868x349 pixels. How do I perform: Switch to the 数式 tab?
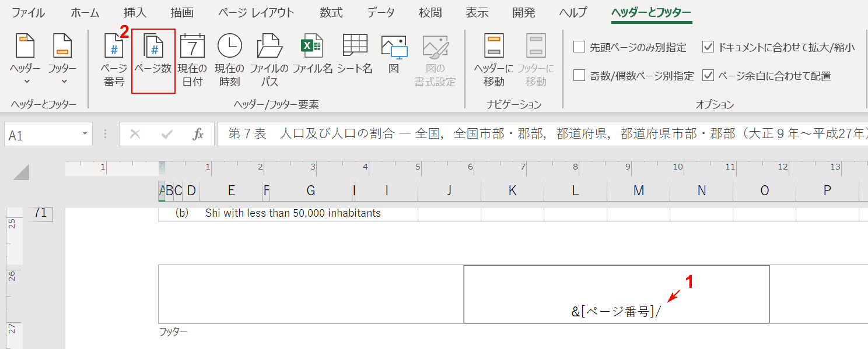click(x=331, y=12)
